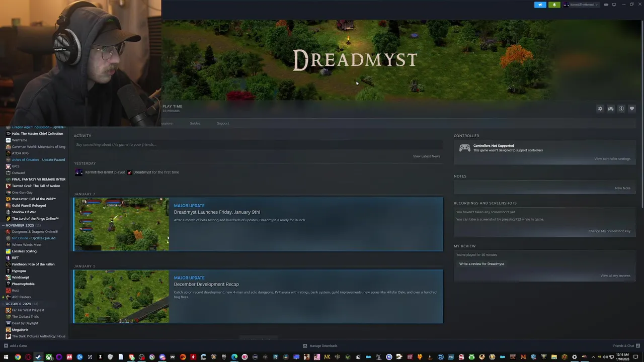Click Manage Downloads label

(324, 345)
